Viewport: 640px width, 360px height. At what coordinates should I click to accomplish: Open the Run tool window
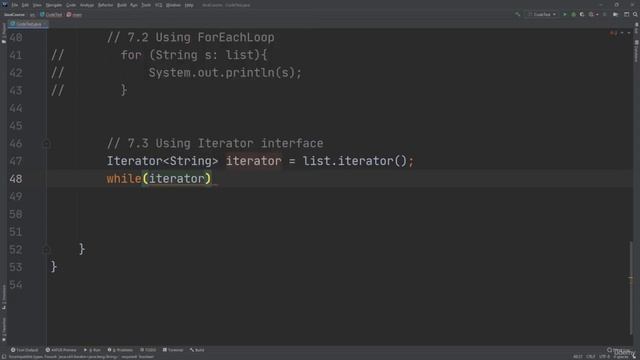point(92,350)
